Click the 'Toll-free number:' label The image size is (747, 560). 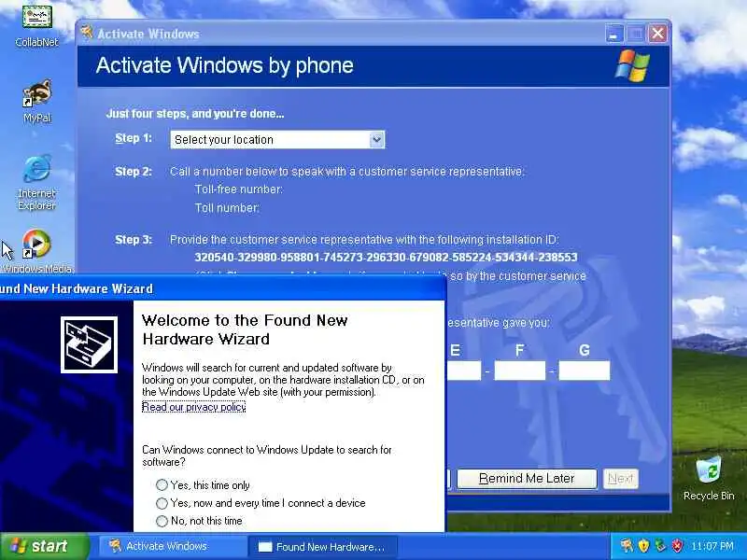239,189
